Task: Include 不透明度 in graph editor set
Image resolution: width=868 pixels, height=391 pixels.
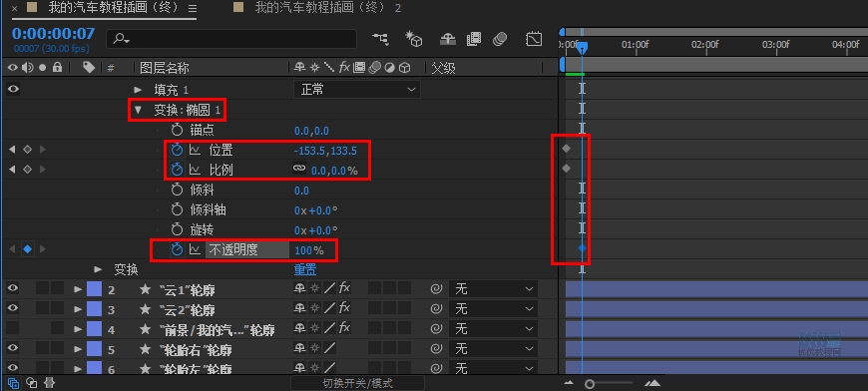Action: tap(195, 250)
